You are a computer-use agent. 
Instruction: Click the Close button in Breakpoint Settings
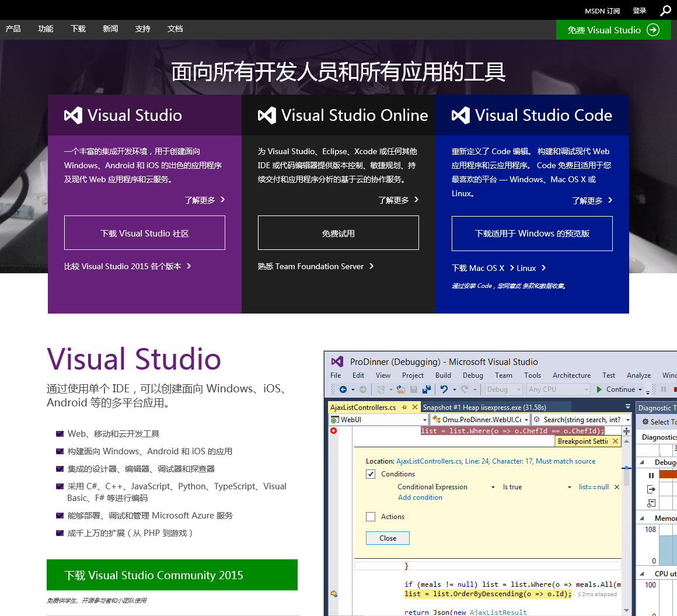click(388, 538)
